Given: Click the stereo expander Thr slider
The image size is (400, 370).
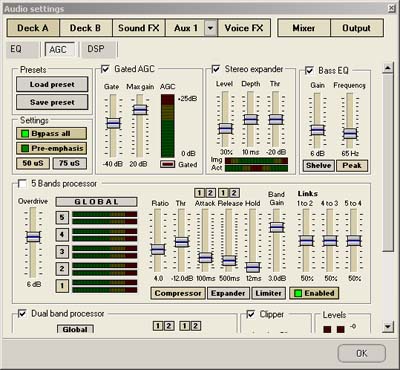Looking at the screenshot, I should point(276,119).
